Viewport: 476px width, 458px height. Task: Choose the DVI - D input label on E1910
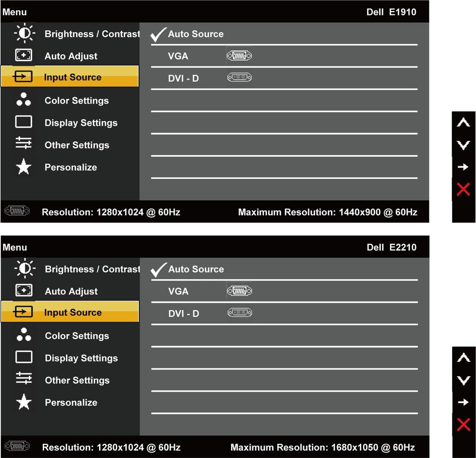[x=183, y=78]
